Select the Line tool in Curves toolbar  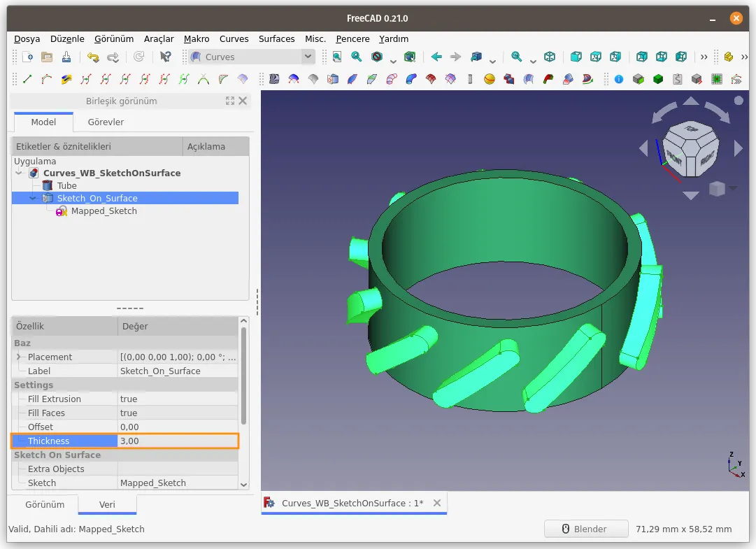pos(27,79)
